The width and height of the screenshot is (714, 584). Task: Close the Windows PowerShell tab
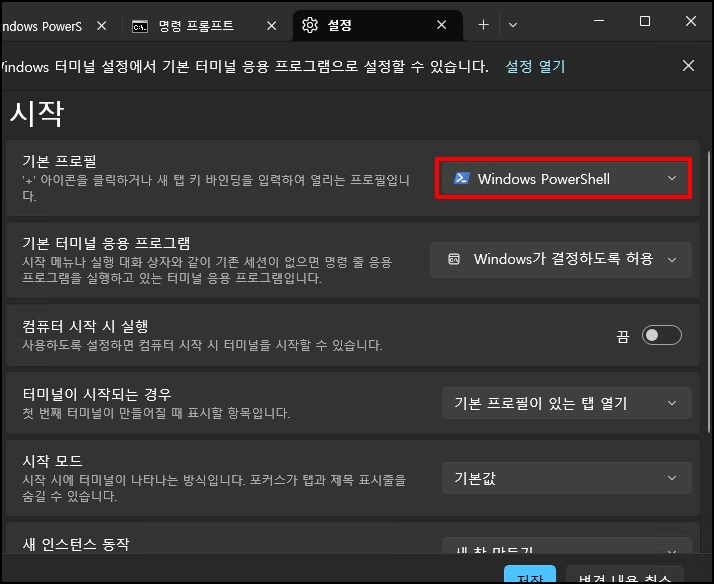[x=102, y=26]
